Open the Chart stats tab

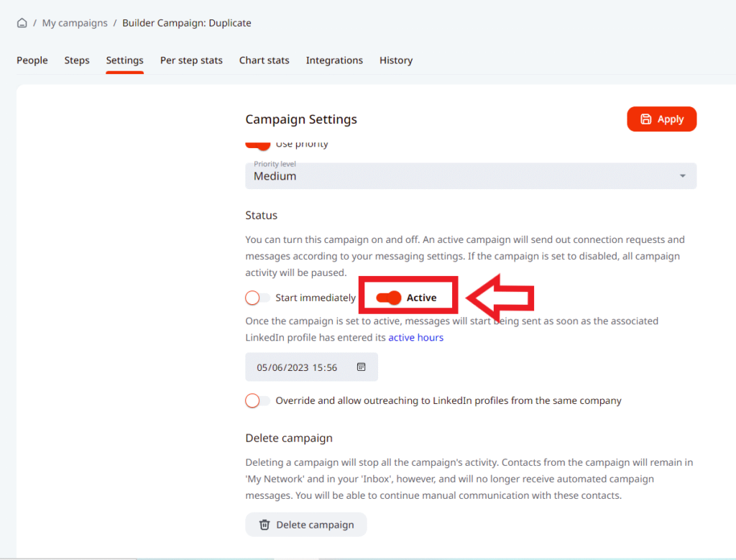264,60
